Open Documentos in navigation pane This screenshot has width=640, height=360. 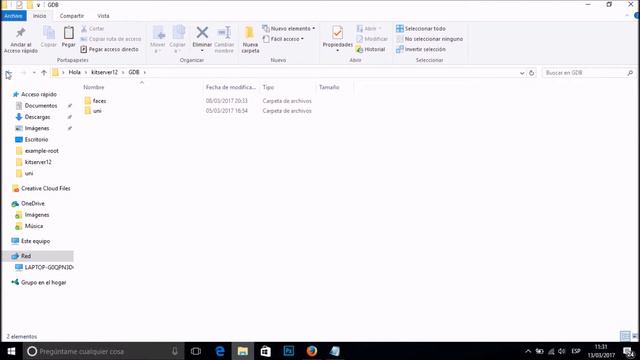tap(41, 106)
